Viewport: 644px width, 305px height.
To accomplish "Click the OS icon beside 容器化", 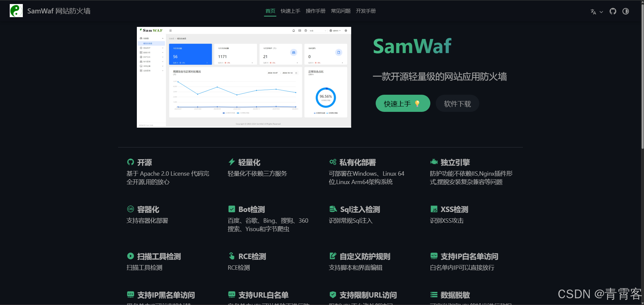I will point(130,209).
